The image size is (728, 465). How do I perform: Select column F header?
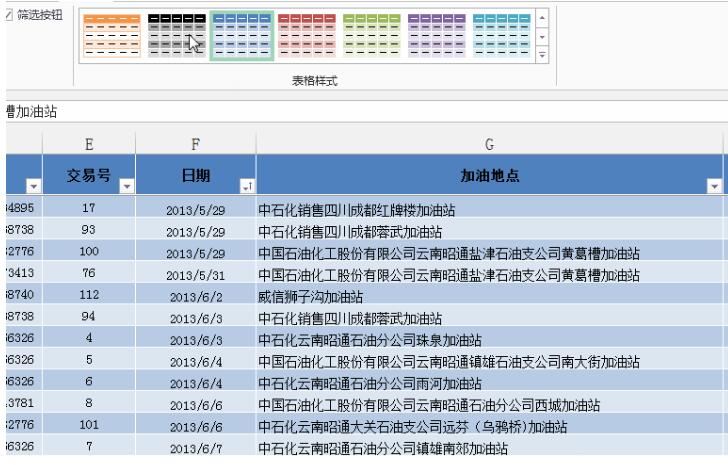pyautogui.click(x=196, y=146)
